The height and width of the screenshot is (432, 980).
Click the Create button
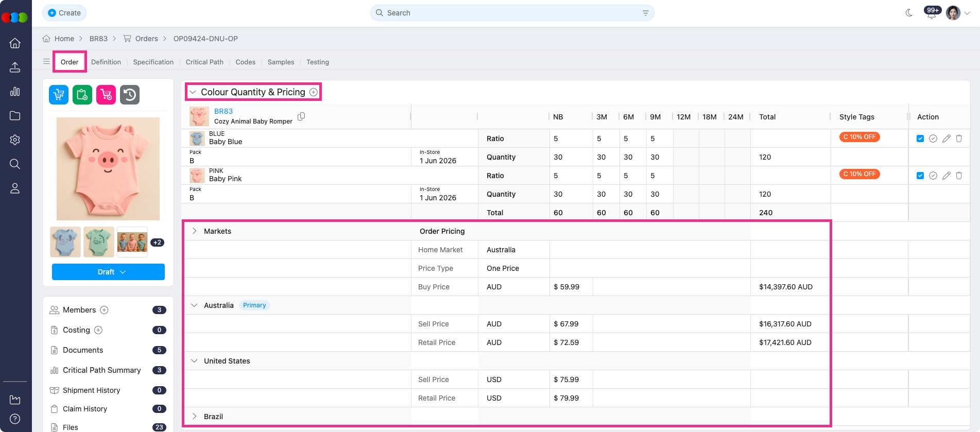[x=64, y=13]
